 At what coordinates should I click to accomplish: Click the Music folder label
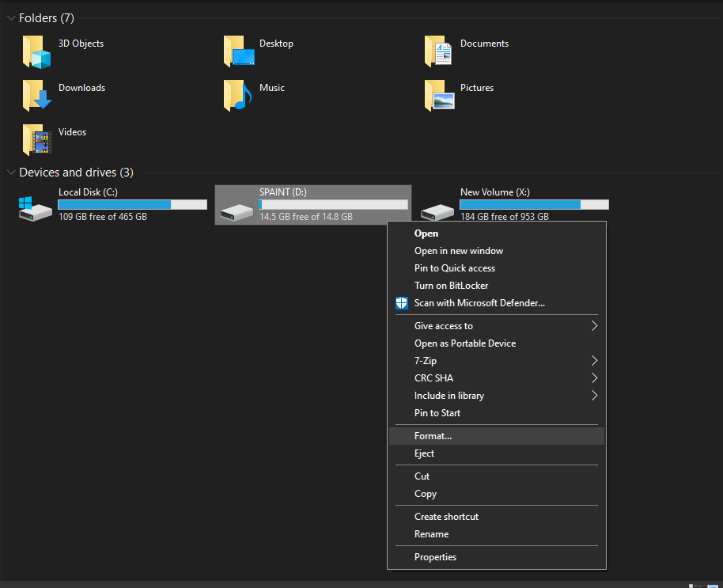[272, 88]
